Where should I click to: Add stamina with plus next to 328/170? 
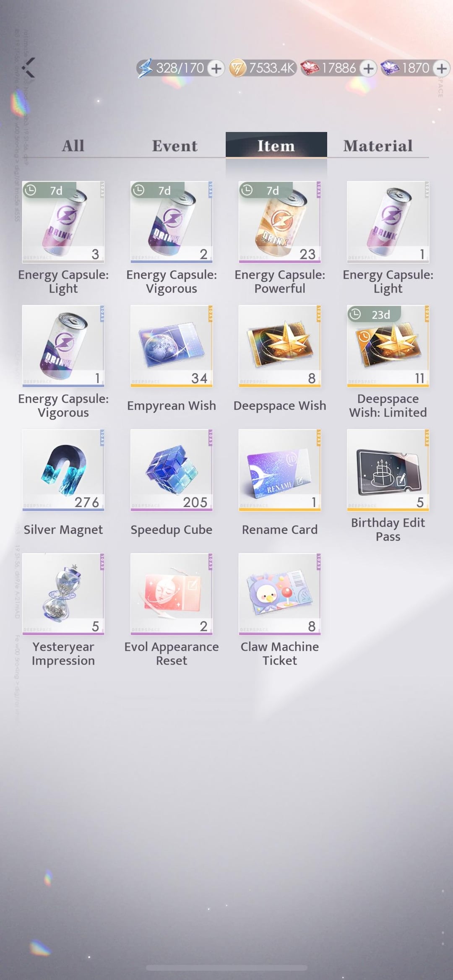pos(216,68)
